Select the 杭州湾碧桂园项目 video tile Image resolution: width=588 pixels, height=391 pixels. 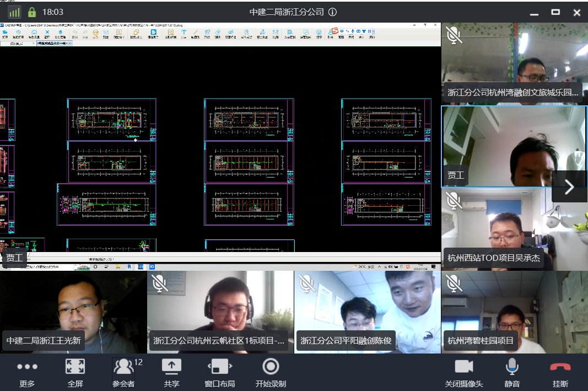[x=515, y=312]
